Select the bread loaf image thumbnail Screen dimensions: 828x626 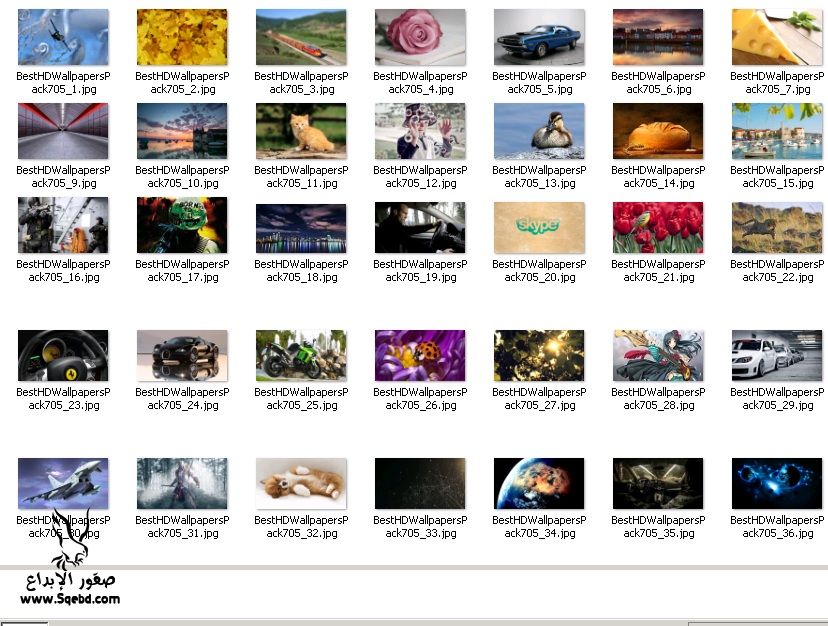click(658, 131)
